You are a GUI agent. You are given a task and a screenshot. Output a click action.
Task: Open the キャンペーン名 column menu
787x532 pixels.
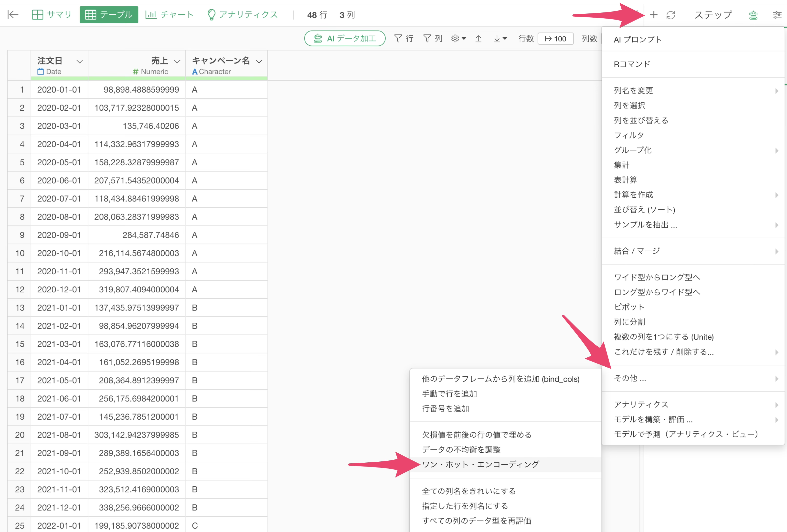pos(259,61)
